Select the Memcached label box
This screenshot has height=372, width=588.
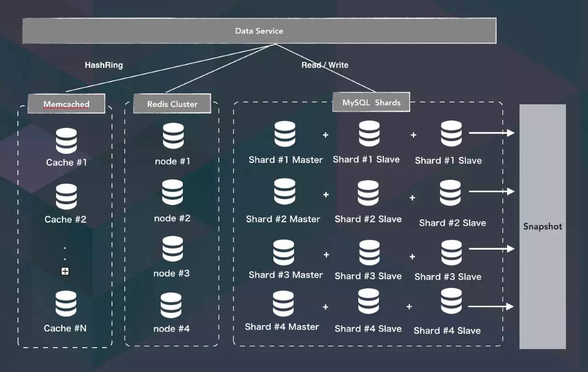pos(67,104)
